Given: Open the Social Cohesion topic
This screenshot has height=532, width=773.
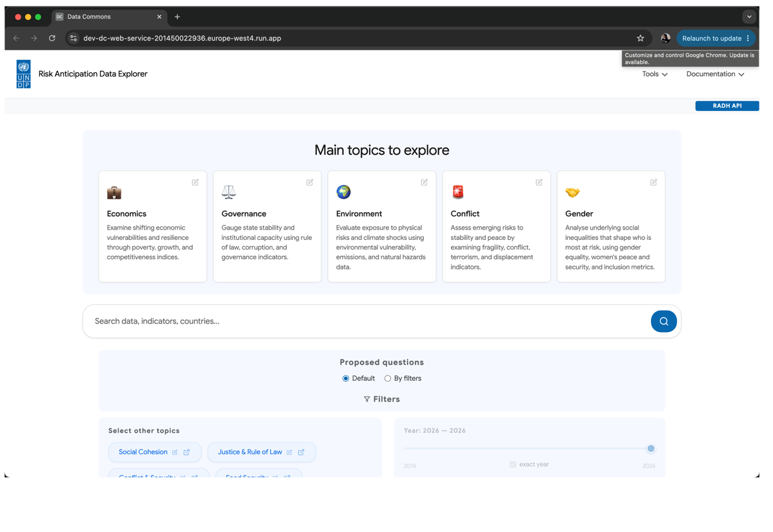Looking at the screenshot, I should click(143, 451).
